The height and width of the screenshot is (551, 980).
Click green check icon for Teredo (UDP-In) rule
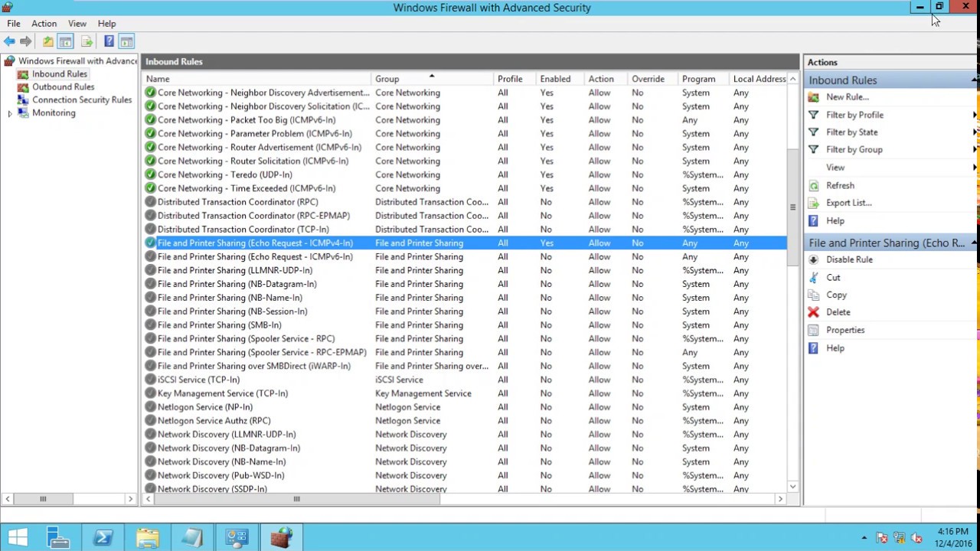[150, 174]
